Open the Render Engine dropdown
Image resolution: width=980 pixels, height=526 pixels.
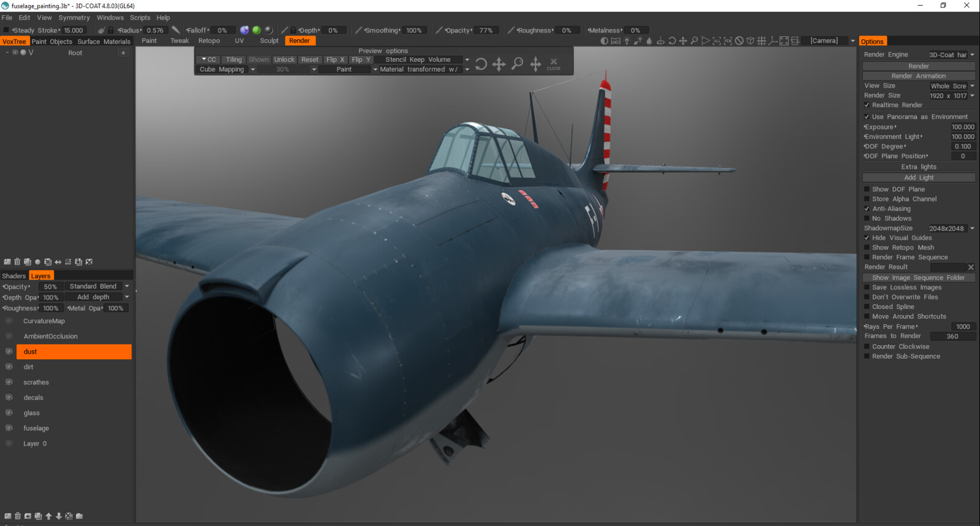click(x=951, y=55)
